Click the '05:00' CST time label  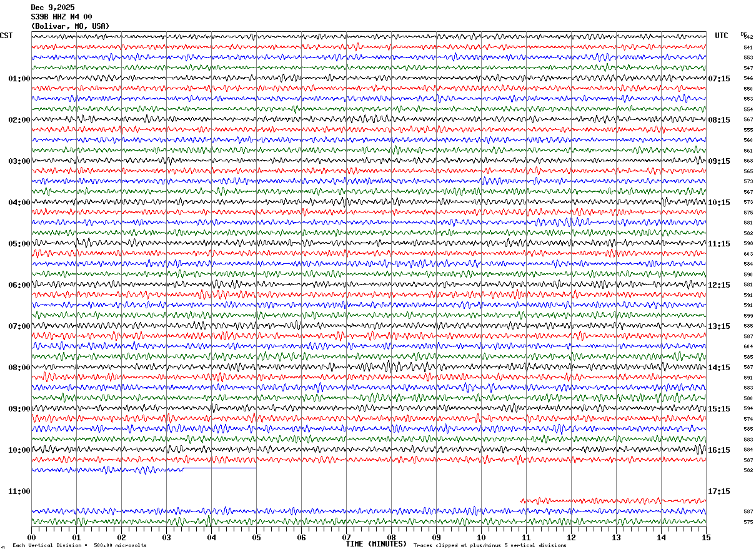pos(19,244)
